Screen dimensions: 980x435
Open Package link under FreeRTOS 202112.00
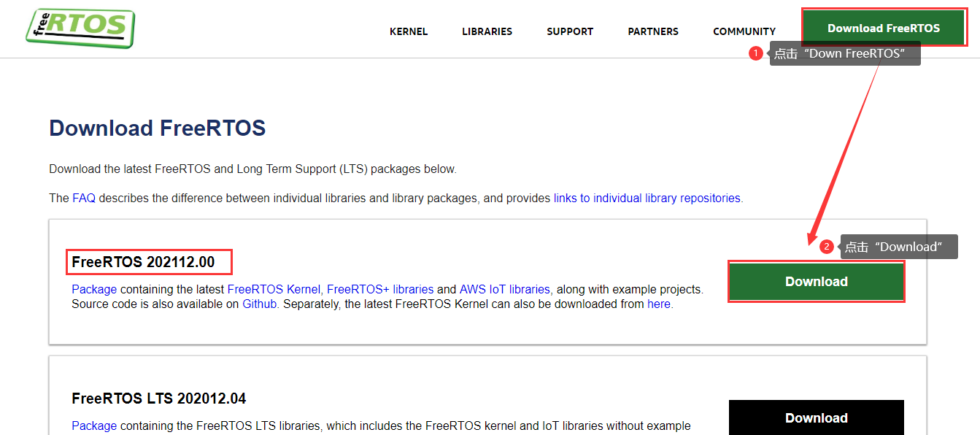click(x=94, y=289)
